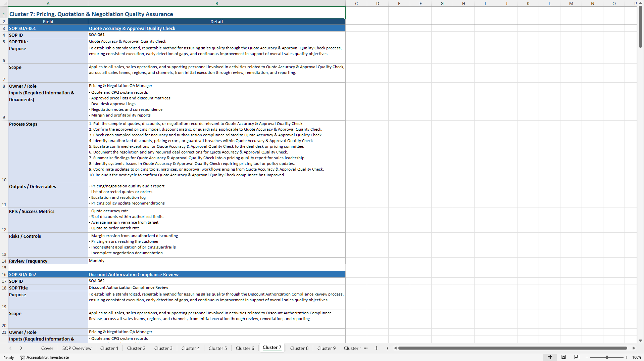Select the Monthly value cell
644x361 pixels.
[x=217, y=261]
